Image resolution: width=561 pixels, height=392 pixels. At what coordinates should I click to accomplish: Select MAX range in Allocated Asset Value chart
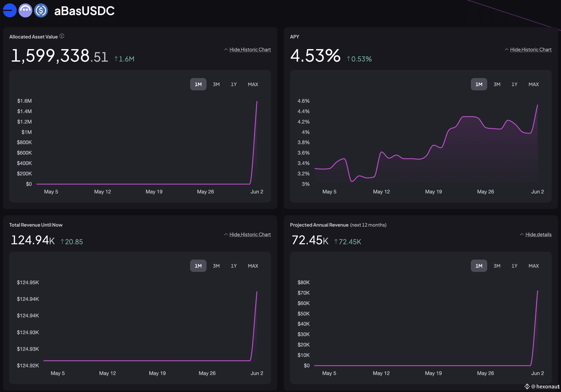point(253,84)
